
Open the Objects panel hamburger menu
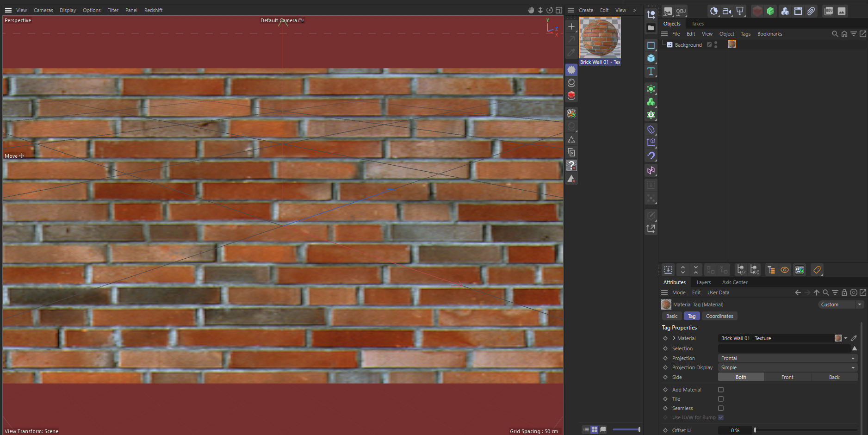(x=664, y=34)
